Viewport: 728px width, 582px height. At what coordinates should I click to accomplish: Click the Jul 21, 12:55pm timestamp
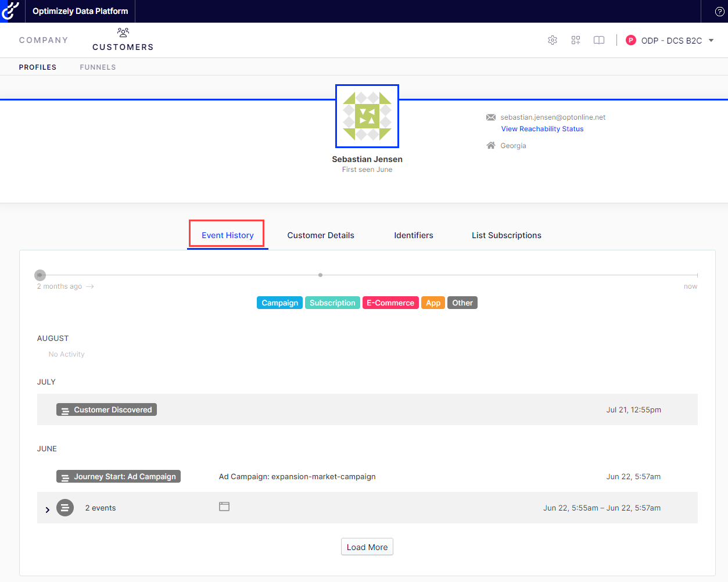coord(634,409)
